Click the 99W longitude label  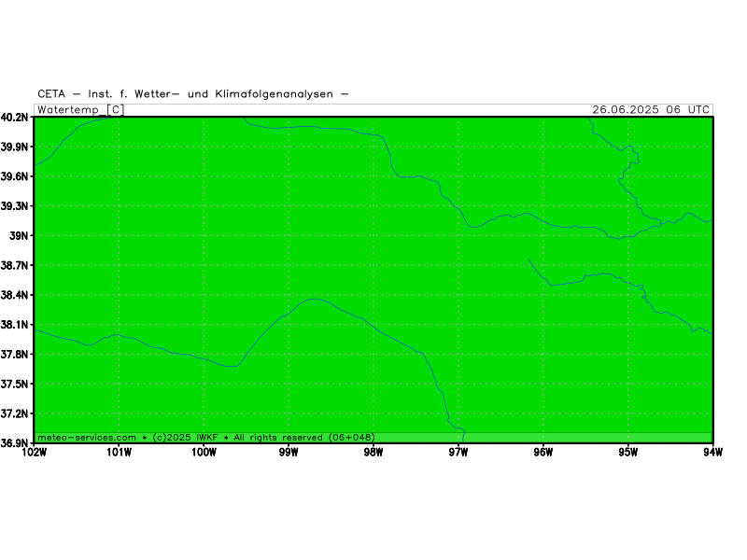[x=289, y=453]
